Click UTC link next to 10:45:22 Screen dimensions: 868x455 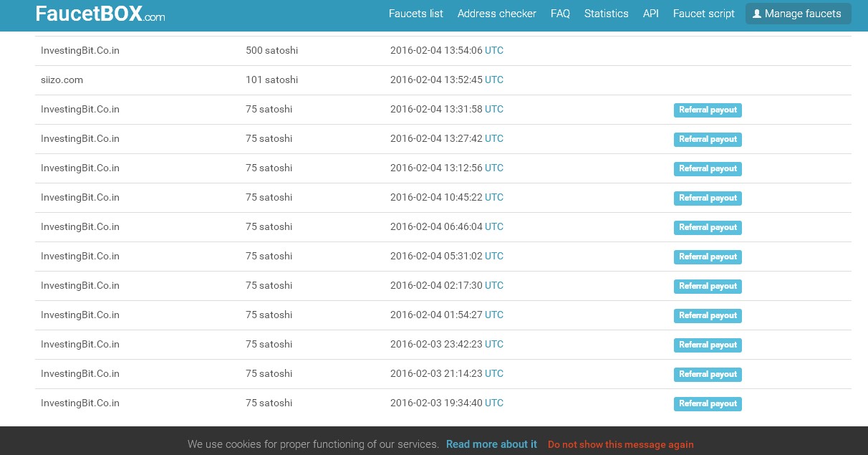coord(494,197)
